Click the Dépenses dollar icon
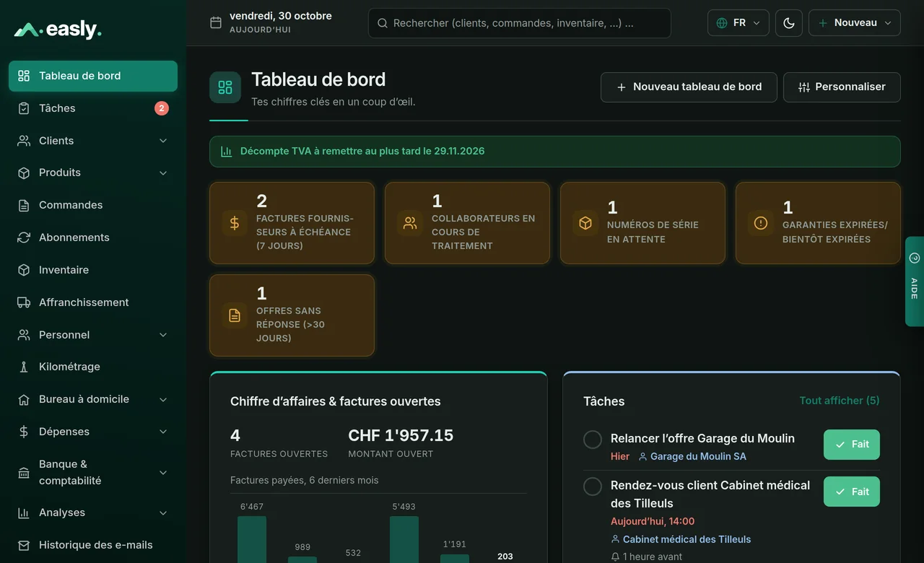Screen dimensions: 924x563 pos(24,432)
